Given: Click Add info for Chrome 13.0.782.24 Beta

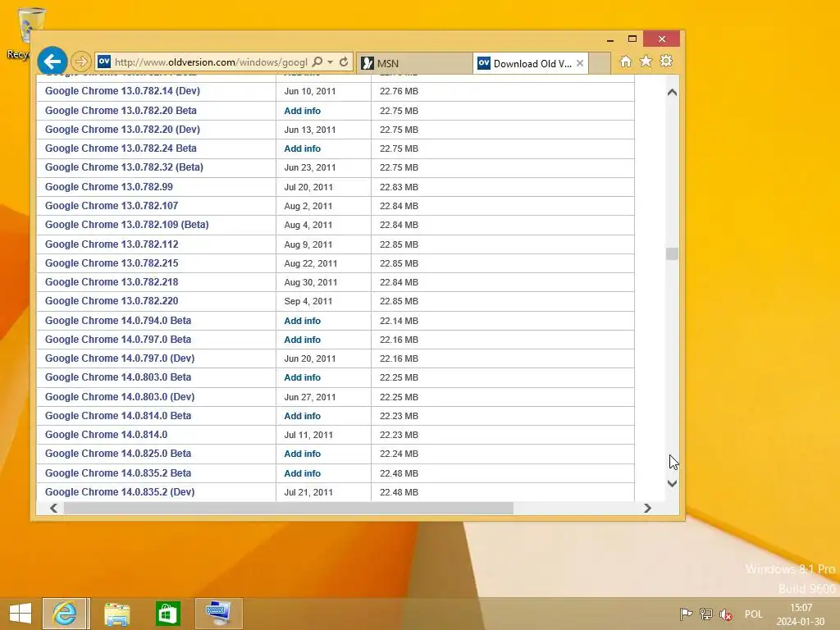Looking at the screenshot, I should click(302, 149).
